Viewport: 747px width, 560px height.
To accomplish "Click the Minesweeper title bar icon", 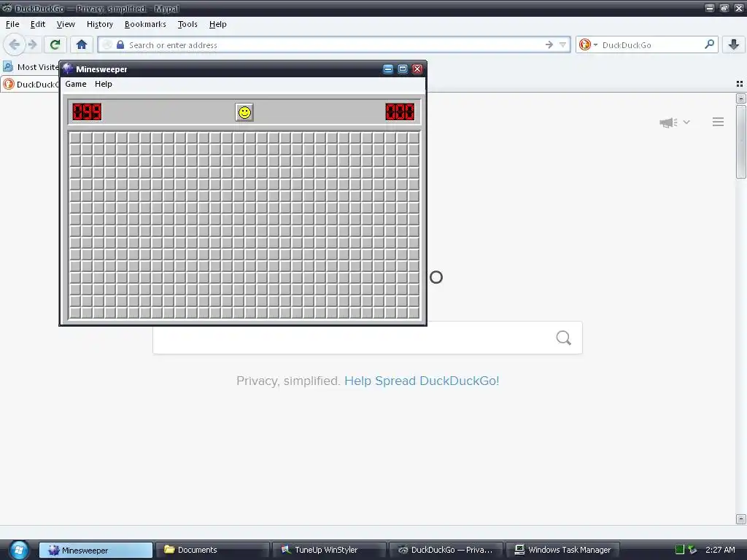I will coord(68,69).
